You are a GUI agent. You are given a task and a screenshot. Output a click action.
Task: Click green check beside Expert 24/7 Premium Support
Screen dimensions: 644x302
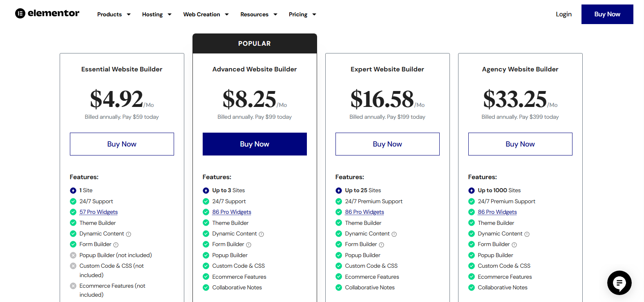click(339, 202)
